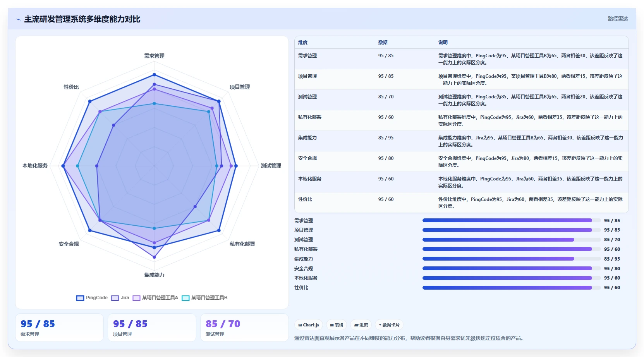Click the 本地化服务 progress bar
Image resolution: width=644 pixels, height=357 pixels.
point(511,278)
